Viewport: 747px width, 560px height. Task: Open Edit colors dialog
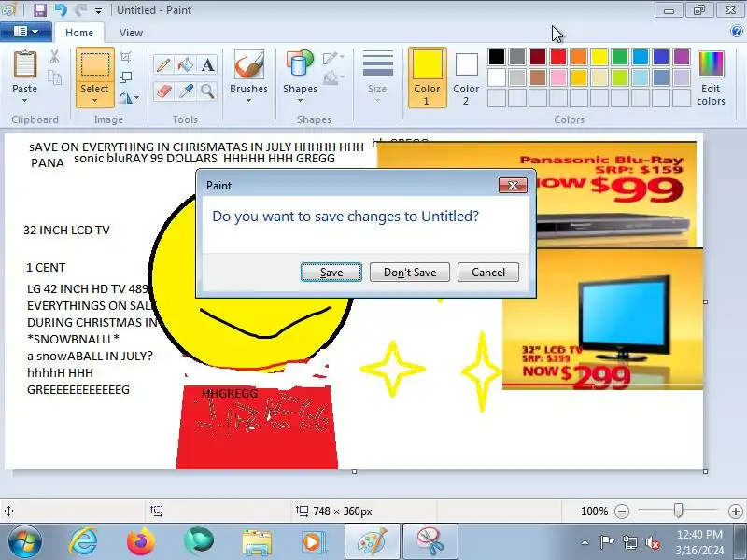click(711, 78)
